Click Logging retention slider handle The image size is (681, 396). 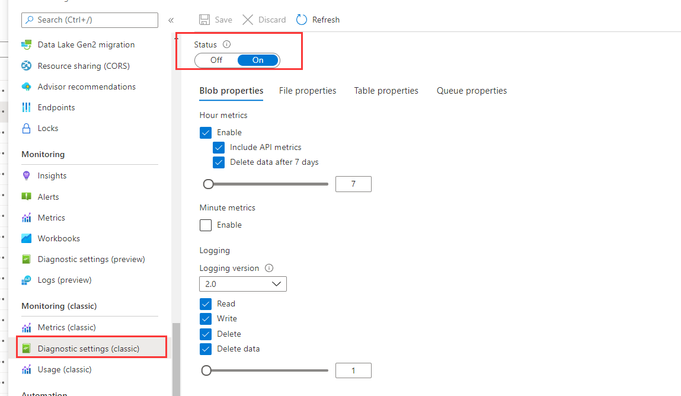206,370
